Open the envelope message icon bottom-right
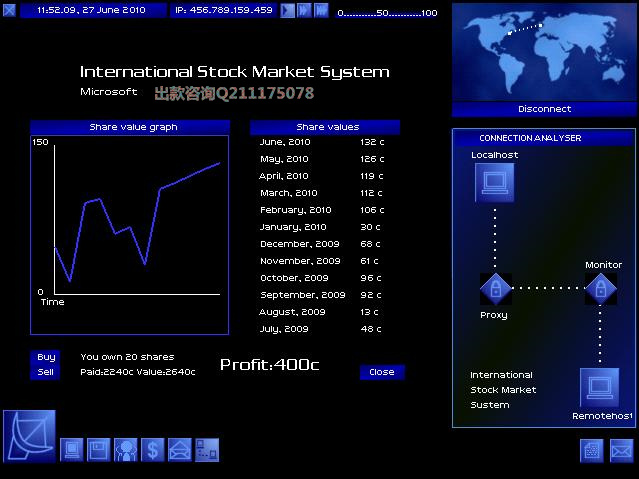Image resolution: width=639 pixels, height=479 pixels. (622, 451)
